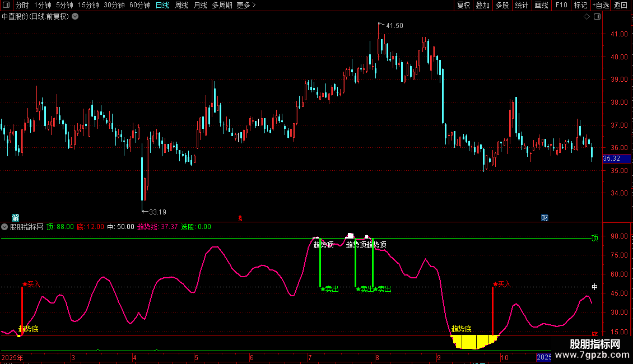Click the 股朋指标网 indicator name

coord(27,227)
